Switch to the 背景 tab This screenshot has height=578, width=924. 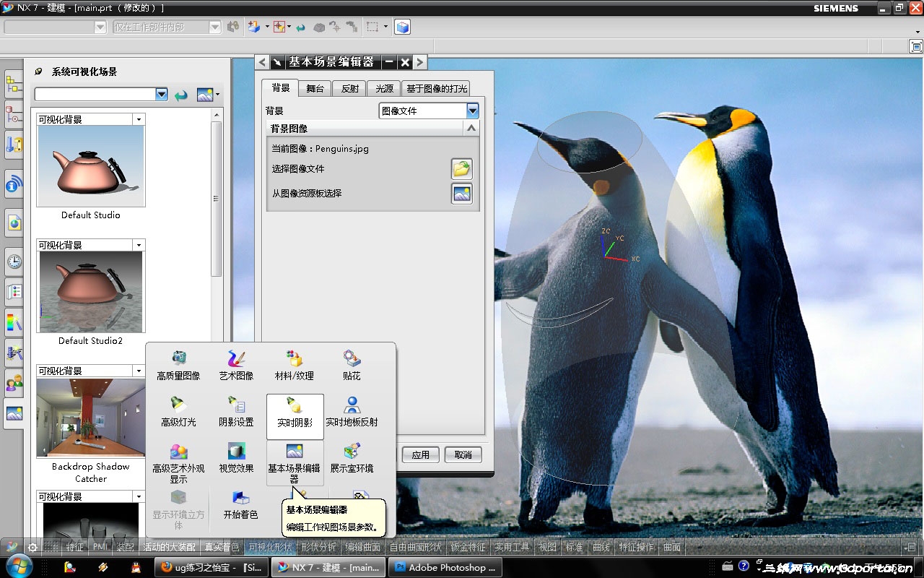point(280,88)
